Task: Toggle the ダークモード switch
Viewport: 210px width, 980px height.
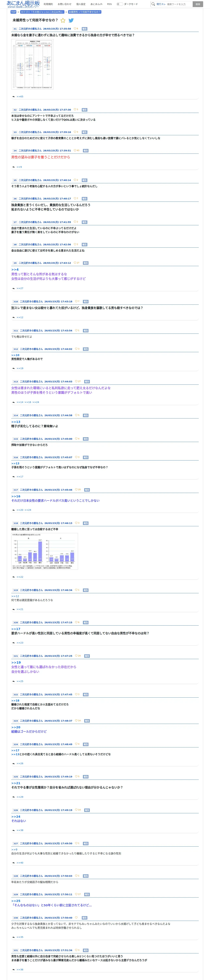Action: point(120,4)
